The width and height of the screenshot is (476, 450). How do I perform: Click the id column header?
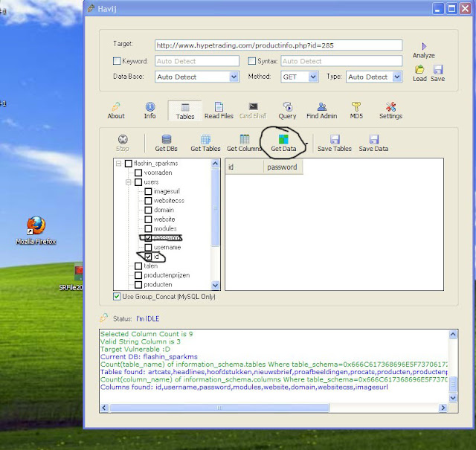[244, 167]
